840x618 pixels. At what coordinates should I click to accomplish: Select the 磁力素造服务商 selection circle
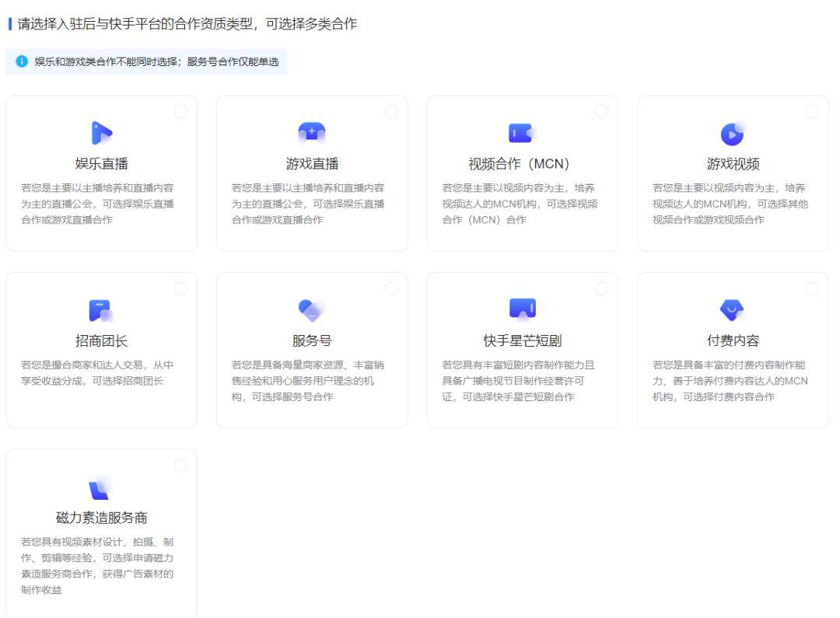[x=181, y=464]
